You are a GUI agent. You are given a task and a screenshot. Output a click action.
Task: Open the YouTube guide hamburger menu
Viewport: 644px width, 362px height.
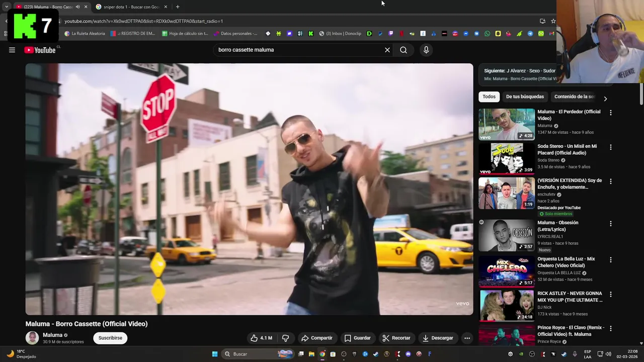point(12,50)
